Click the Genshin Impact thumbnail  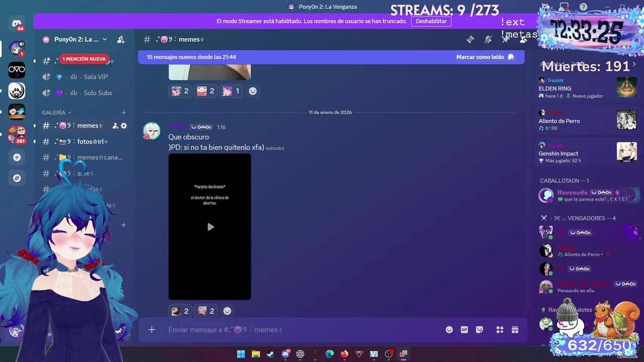(627, 152)
